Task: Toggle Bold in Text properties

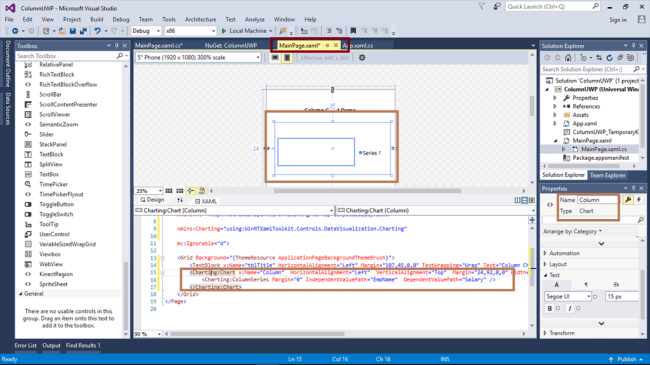Action: [x=550, y=309]
